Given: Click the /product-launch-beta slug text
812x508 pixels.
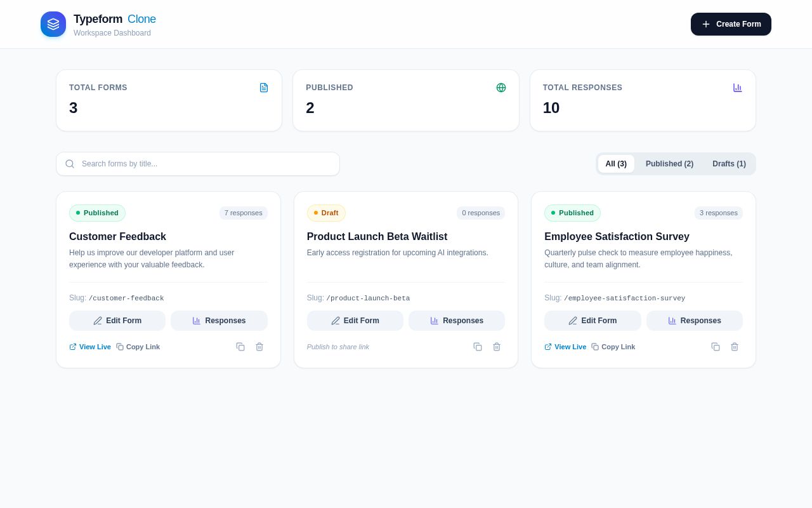Looking at the screenshot, I should click(368, 298).
